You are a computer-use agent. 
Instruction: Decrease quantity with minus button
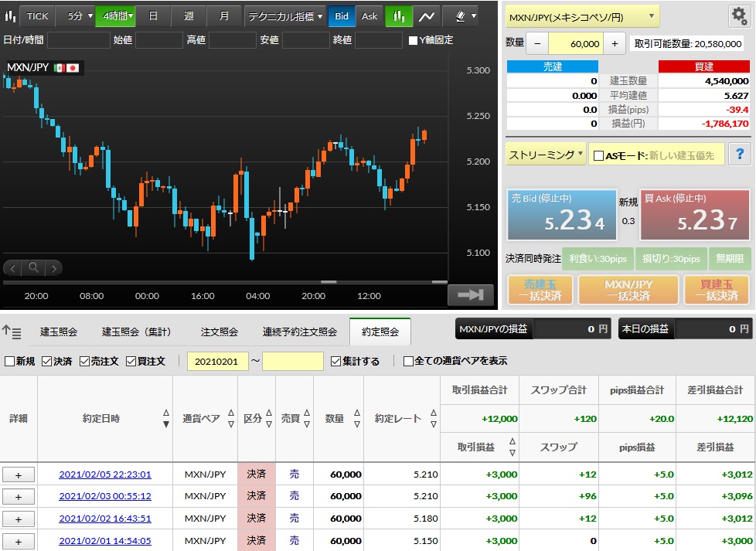[x=537, y=44]
